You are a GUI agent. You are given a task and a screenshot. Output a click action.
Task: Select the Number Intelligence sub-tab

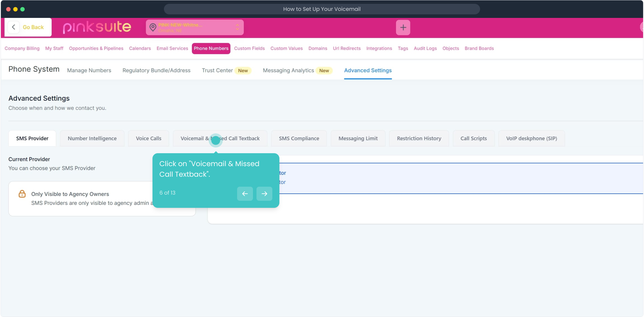[92, 138]
